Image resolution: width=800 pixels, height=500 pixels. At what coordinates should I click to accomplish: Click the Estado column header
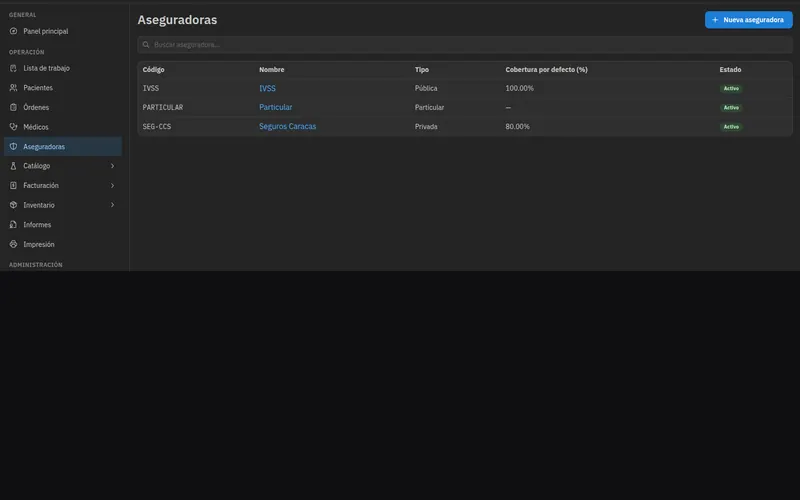click(x=730, y=69)
